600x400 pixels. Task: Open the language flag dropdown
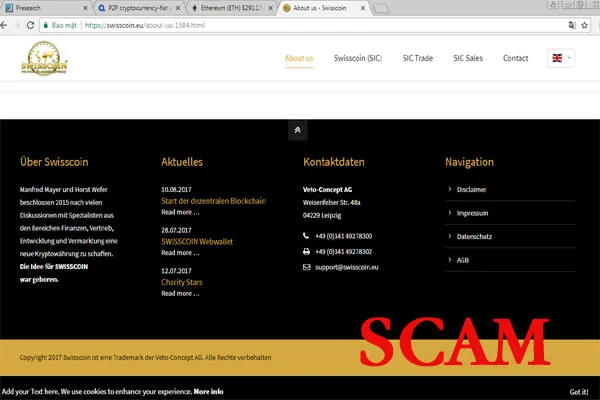point(561,58)
